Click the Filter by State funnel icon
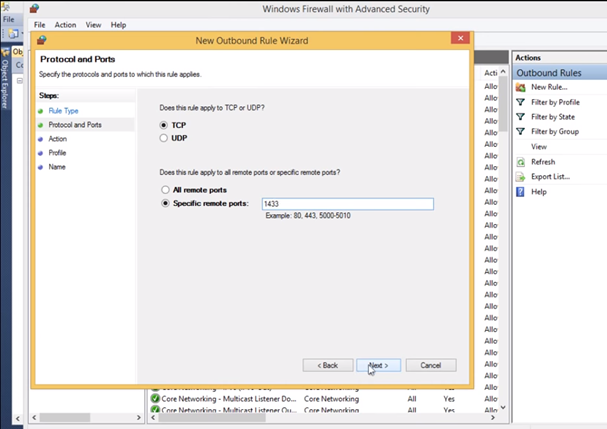607x429 pixels. click(521, 117)
